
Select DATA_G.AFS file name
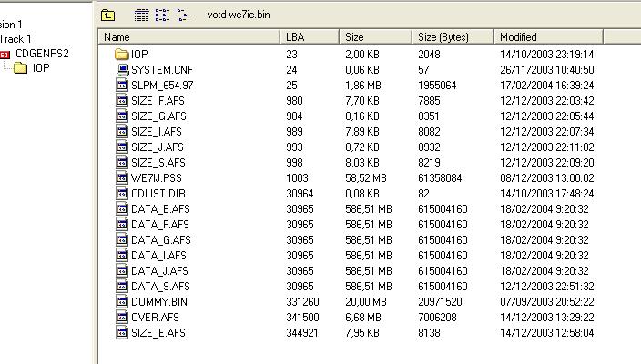point(161,240)
